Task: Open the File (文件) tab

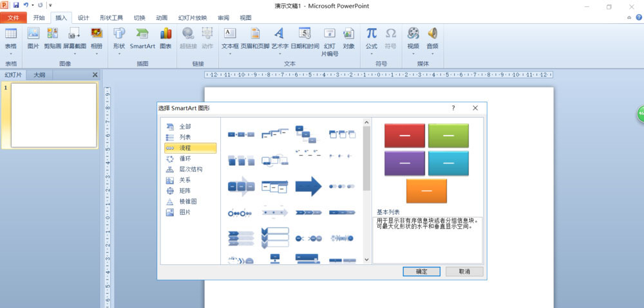Action: pyautogui.click(x=14, y=17)
